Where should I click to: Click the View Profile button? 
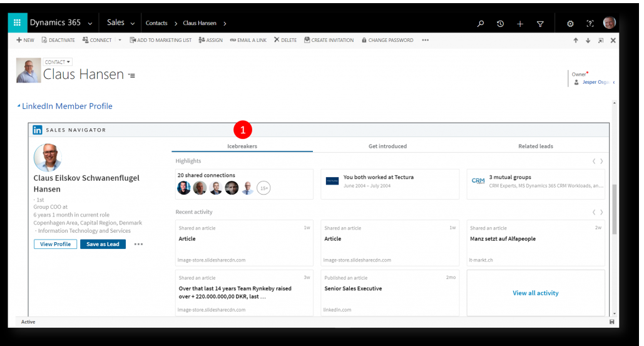(55, 244)
